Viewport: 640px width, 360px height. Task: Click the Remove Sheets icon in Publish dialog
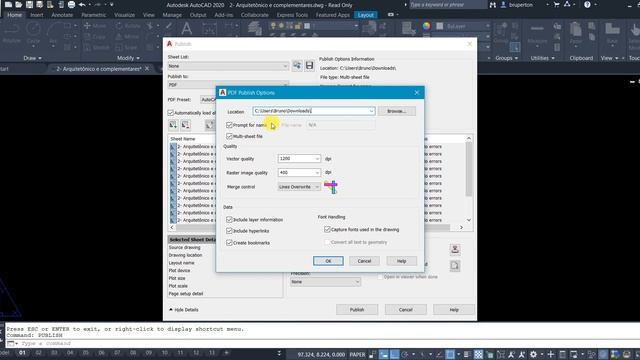(186, 125)
